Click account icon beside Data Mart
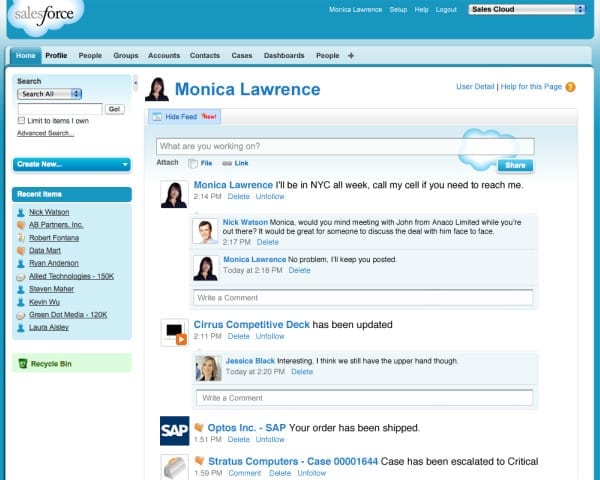600x480 pixels. (21, 251)
